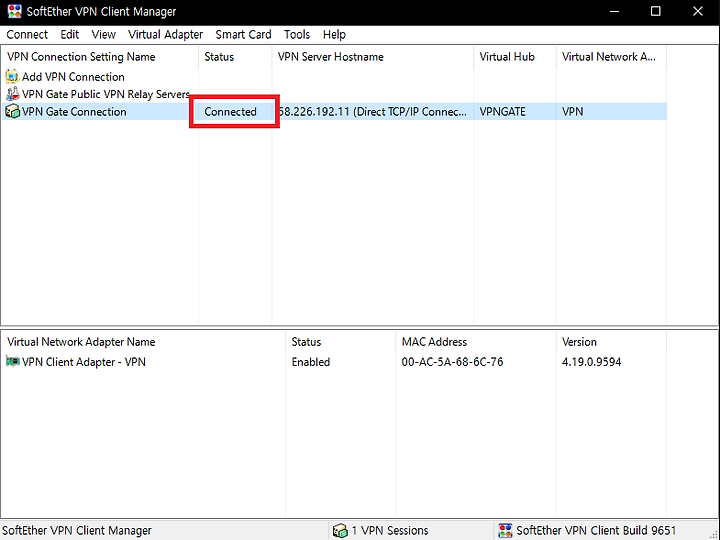Sort by Version column header

point(611,342)
